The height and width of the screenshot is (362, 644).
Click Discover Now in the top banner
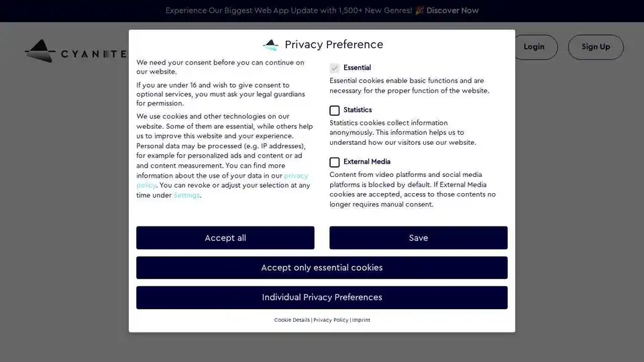pyautogui.click(x=452, y=10)
